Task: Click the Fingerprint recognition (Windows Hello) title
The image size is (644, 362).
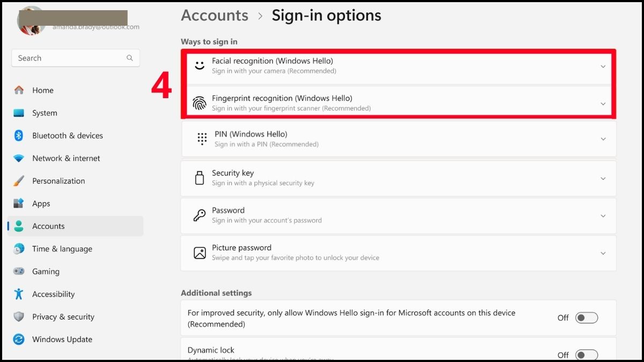Action: (x=282, y=98)
